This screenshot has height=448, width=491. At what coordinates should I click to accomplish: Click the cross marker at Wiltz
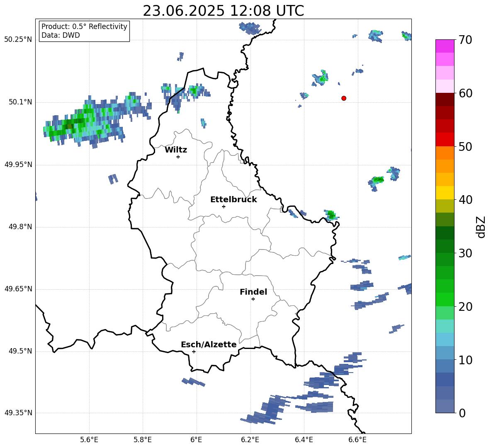(x=178, y=157)
